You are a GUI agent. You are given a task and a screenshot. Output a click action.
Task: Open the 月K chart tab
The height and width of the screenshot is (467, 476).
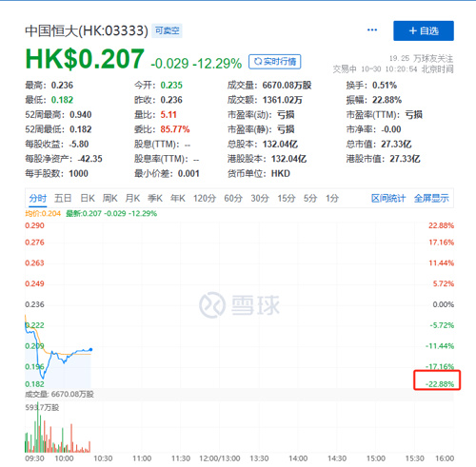(132, 199)
